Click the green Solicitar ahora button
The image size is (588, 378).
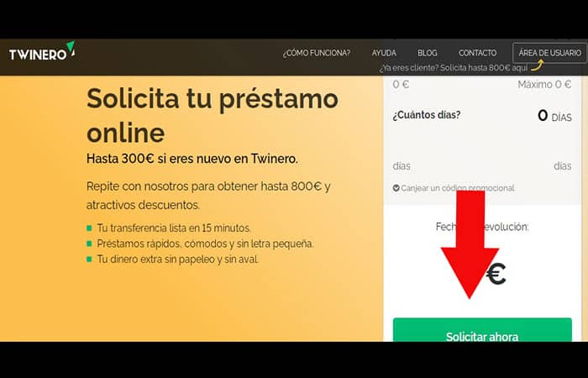coord(482,330)
